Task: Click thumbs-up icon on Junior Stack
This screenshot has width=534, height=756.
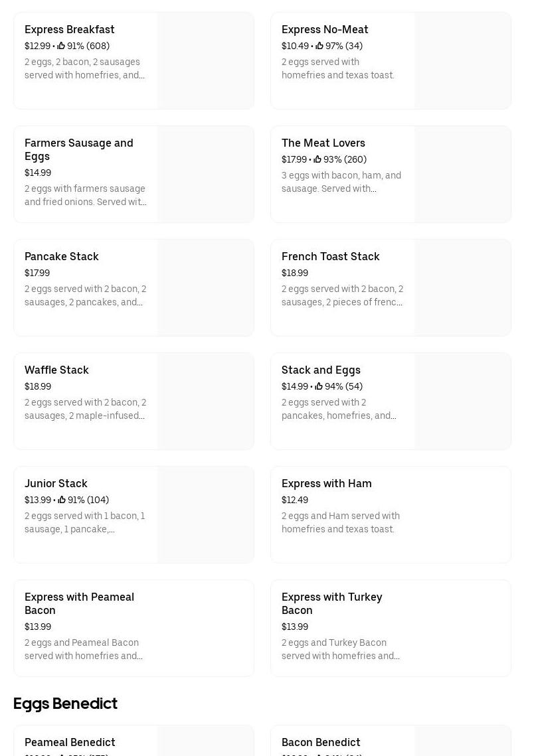Action: pyautogui.click(x=62, y=500)
